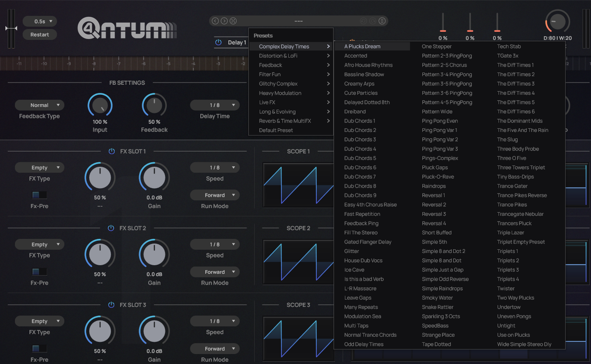Open Run Mode Forward dropdown in FX Slot 2
The width and height of the screenshot is (591, 364).
(215, 272)
